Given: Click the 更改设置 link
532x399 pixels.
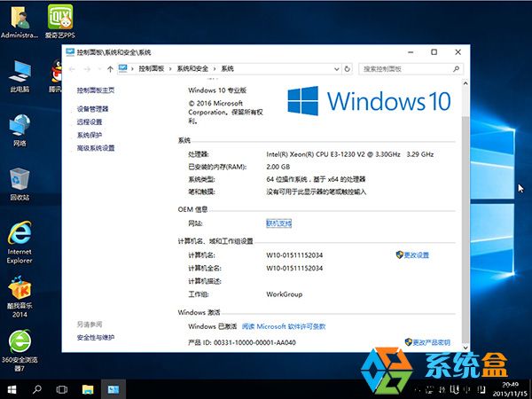Looking at the screenshot, I should (x=416, y=255).
